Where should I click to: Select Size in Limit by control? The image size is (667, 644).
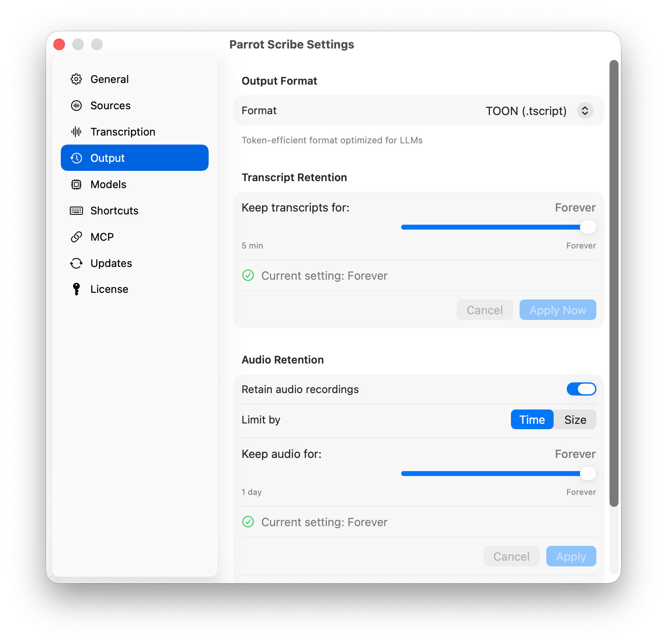click(575, 419)
